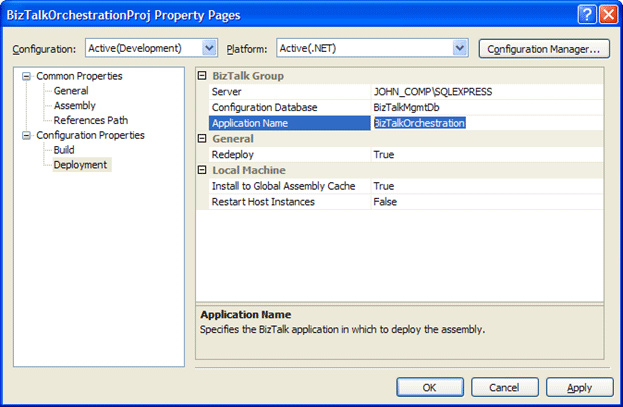Open the Configuration dropdown
This screenshot has height=407, width=623.
tap(209, 48)
